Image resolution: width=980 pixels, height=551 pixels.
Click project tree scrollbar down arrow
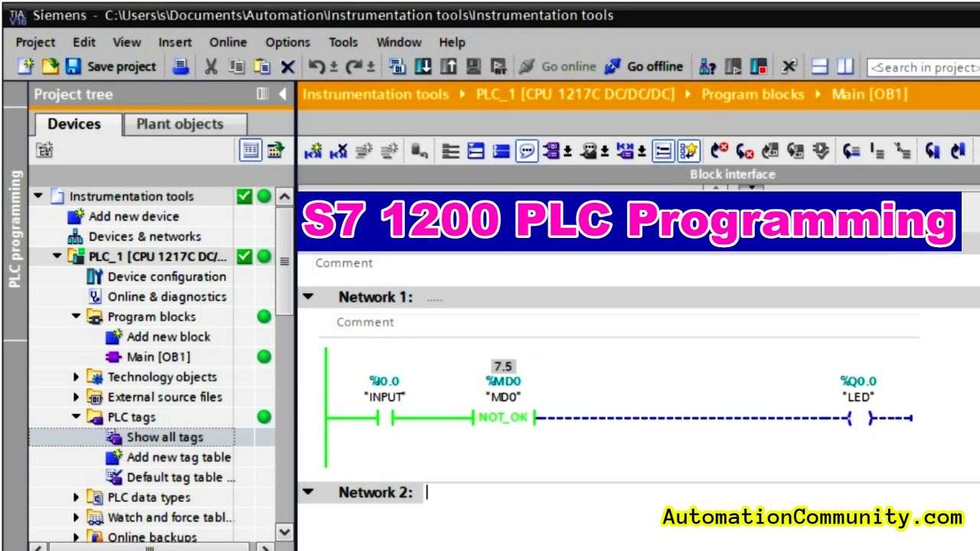pyautogui.click(x=284, y=532)
